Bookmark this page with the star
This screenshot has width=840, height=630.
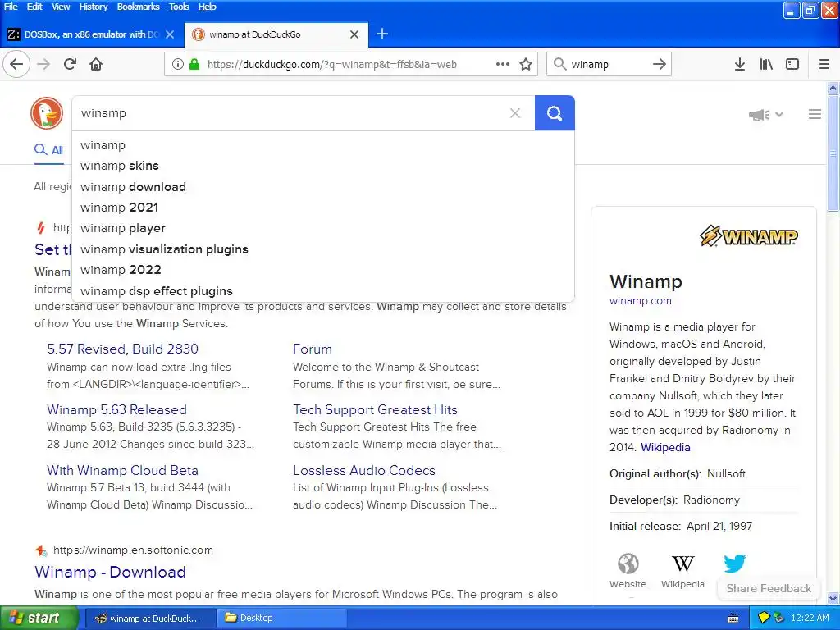coord(526,64)
